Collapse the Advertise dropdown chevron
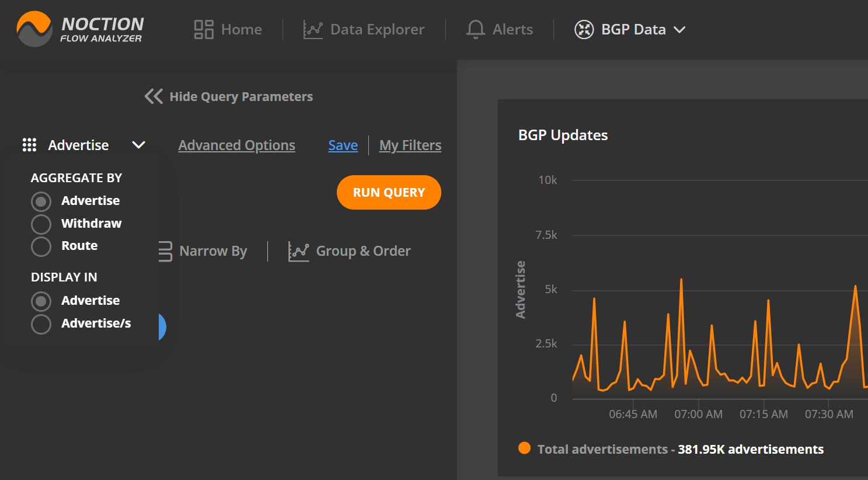The height and width of the screenshot is (480, 868). click(138, 145)
